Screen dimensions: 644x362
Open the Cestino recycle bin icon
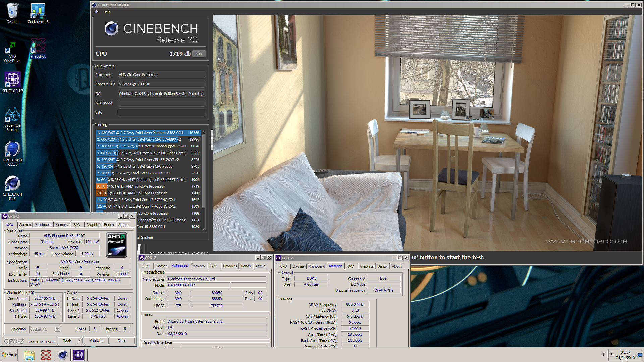pos(12,13)
